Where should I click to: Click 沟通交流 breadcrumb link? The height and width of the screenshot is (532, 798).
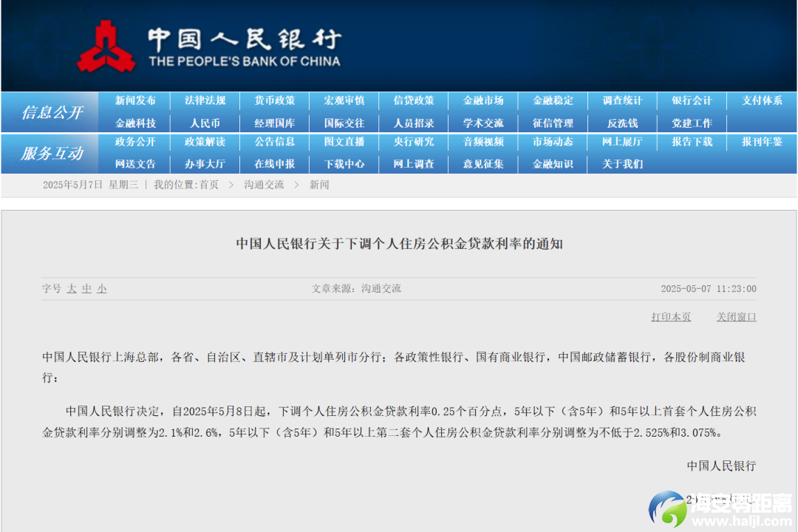coord(264,185)
